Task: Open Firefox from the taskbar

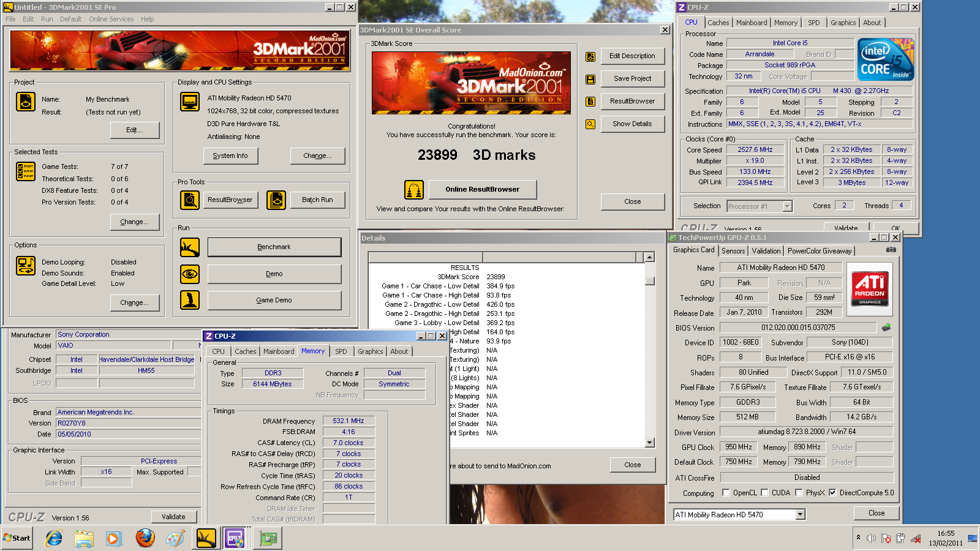Action: (x=145, y=538)
